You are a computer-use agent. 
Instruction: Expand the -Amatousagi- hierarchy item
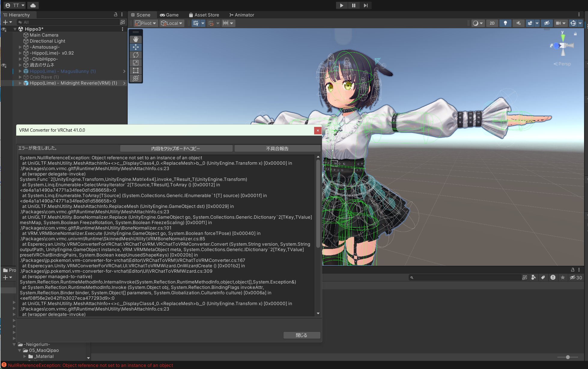coord(20,47)
